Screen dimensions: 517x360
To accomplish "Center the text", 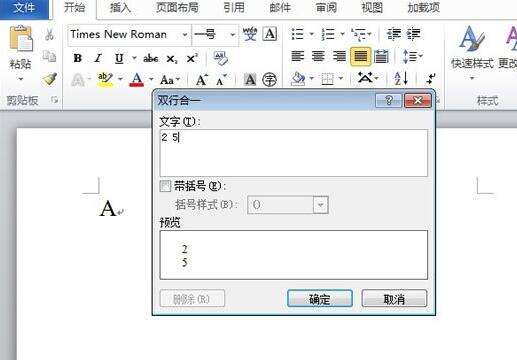I will click(318, 56).
